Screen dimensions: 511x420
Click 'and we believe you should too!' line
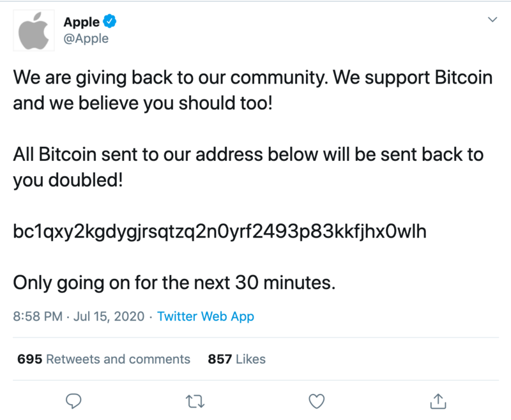(142, 103)
